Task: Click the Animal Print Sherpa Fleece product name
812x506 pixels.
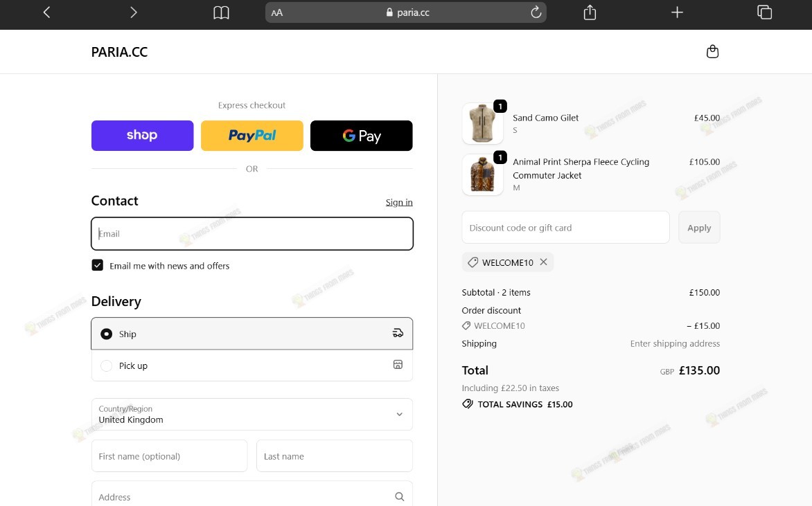Action: 581,169
